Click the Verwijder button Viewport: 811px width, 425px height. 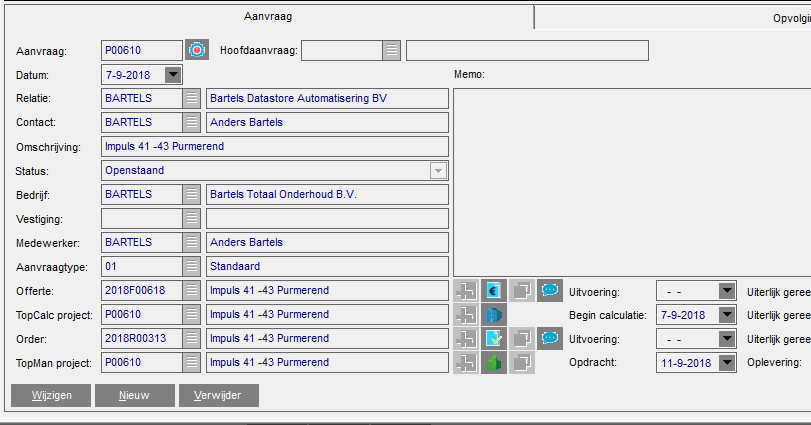(x=219, y=396)
